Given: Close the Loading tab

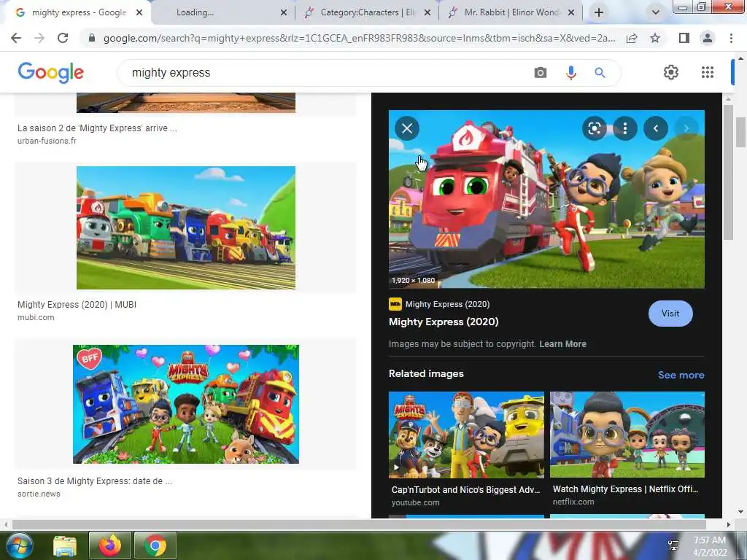Looking at the screenshot, I should 284,13.
